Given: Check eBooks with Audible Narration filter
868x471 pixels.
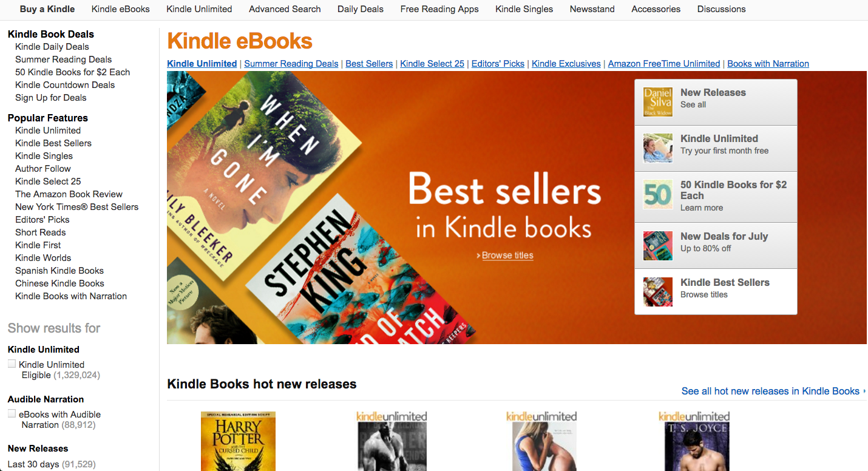Looking at the screenshot, I should 12,413.
